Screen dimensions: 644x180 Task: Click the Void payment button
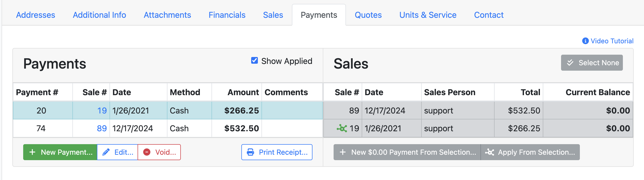point(159,152)
